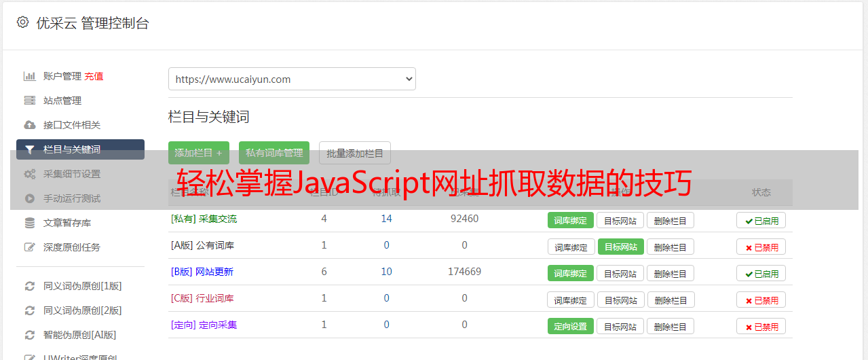
Task: Open the red 充值 recharge link
Action: coord(94,76)
